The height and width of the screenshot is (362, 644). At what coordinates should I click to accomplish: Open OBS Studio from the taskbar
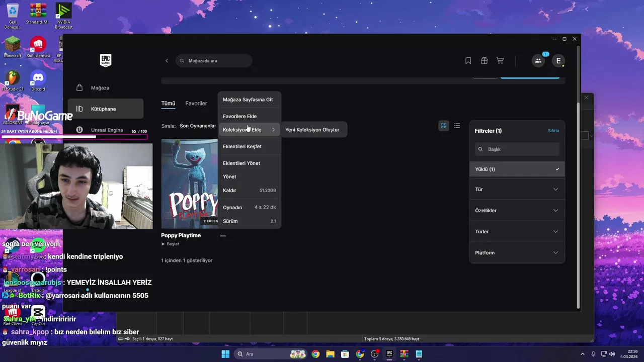pyautogui.click(x=375, y=354)
